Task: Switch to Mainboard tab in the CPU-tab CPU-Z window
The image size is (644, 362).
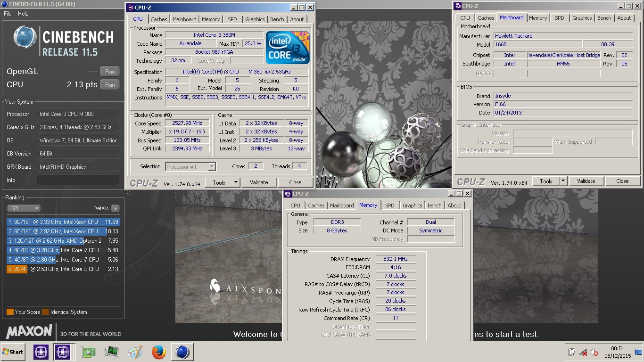Action: pos(184,19)
